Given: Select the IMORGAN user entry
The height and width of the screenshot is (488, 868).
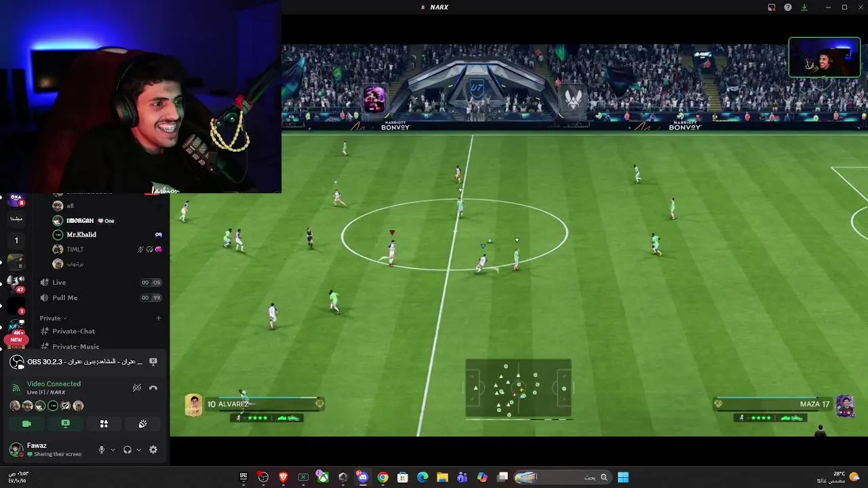Looking at the screenshot, I should point(107,220).
